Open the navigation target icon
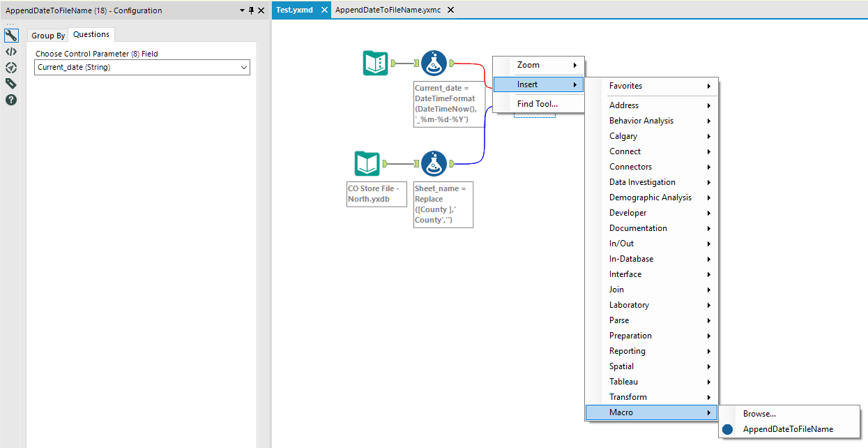Image resolution: width=868 pixels, height=448 pixels. pos(11,68)
